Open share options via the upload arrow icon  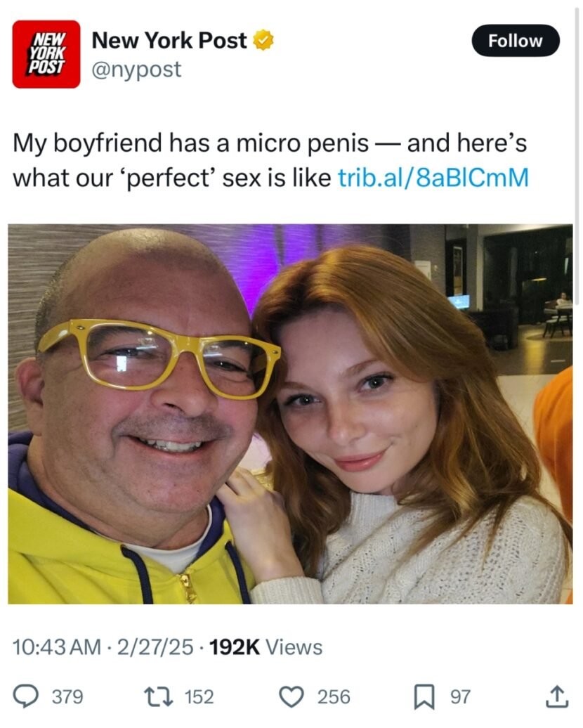tap(557, 696)
